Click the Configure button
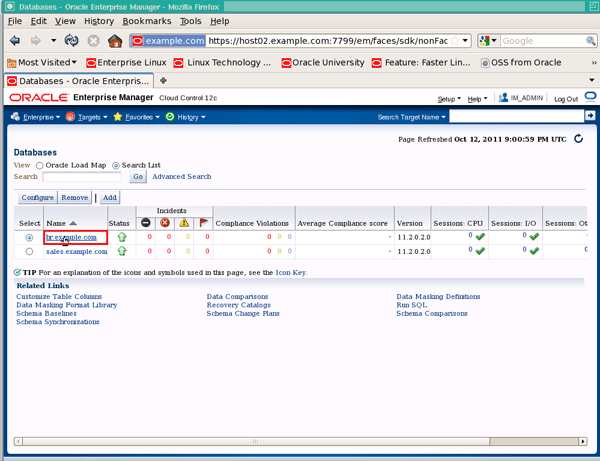Screen dimensions: 600x461 [x=38, y=197]
